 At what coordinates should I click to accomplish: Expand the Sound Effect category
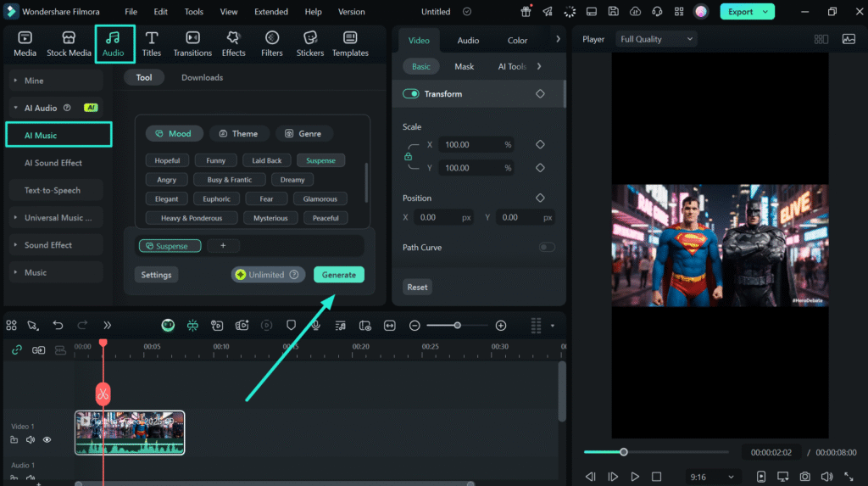pyautogui.click(x=48, y=245)
